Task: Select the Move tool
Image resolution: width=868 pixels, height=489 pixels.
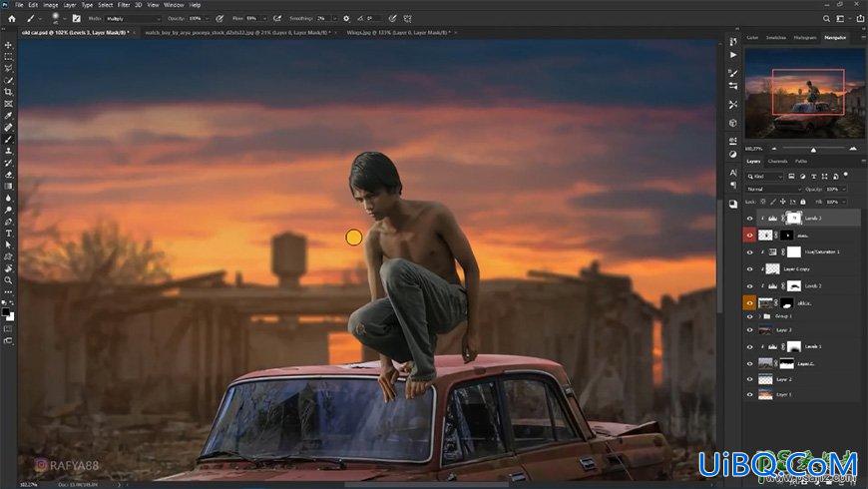Action: point(8,45)
